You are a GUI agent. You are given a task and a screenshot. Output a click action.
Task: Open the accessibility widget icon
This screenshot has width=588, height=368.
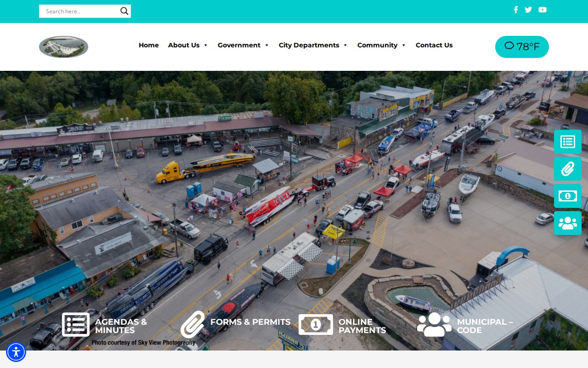click(16, 352)
